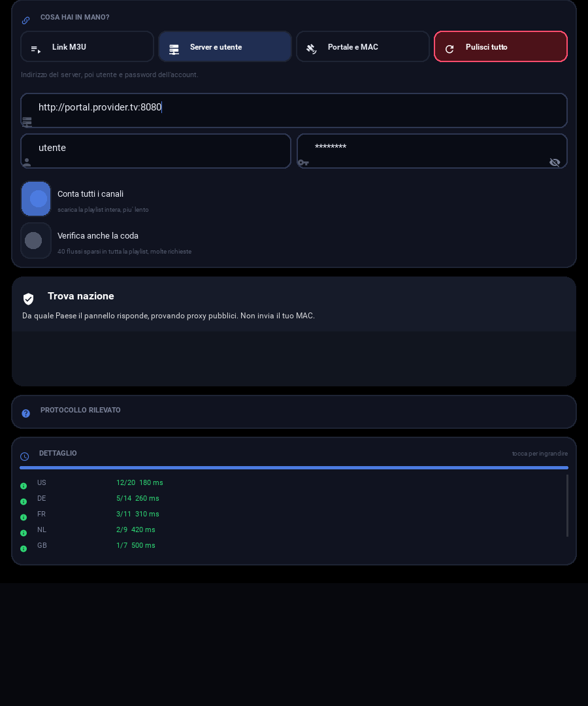
Task: Click the green info icon for NL
Action: [24, 533]
